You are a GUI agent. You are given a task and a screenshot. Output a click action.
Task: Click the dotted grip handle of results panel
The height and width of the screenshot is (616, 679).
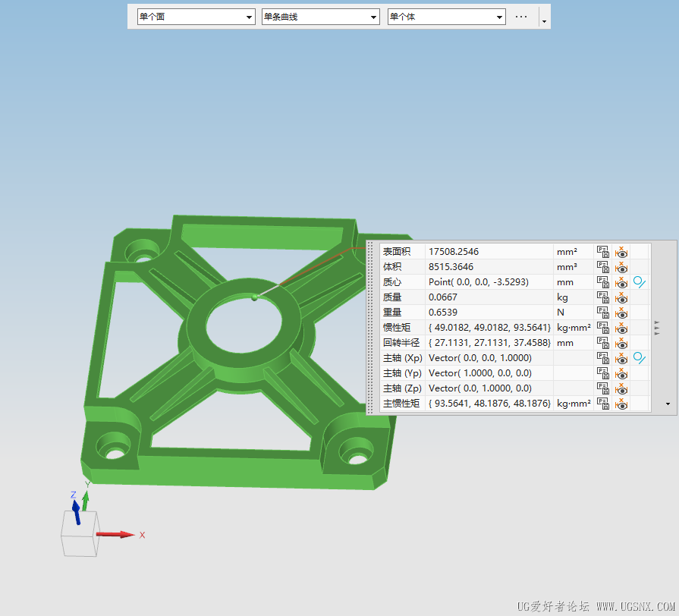click(x=371, y=327)
